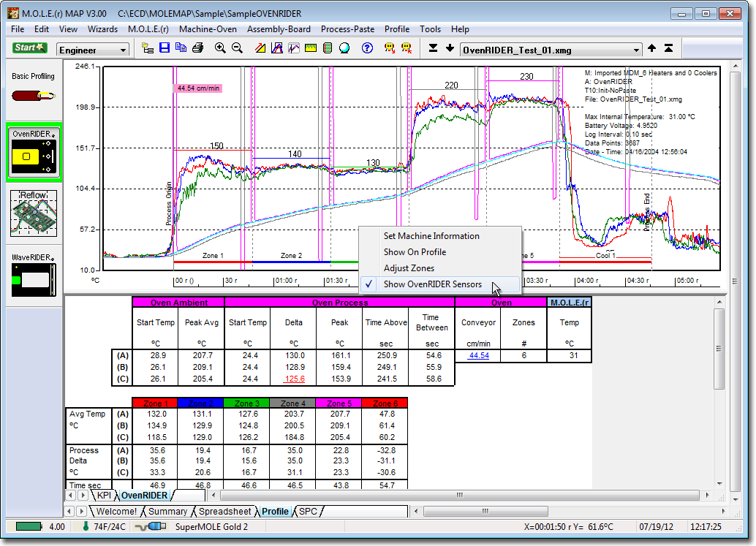Open the M.O.L.E.(r) menu
The width and height of the screenshot is (756, 546).
pos(148,29)
